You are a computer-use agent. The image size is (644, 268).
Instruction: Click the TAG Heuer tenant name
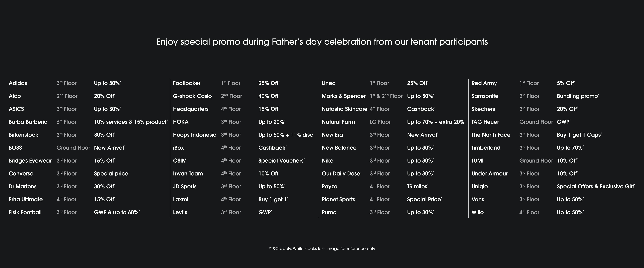pos(485,122)
